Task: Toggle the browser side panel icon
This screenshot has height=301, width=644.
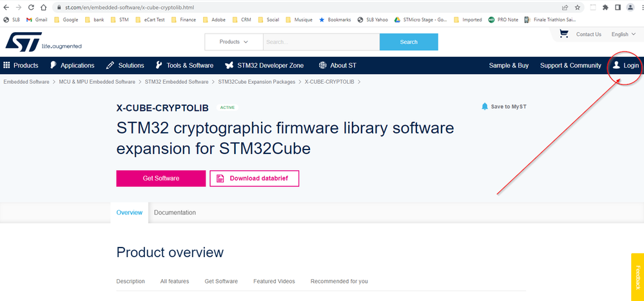Action: click(x=618, y=7)
